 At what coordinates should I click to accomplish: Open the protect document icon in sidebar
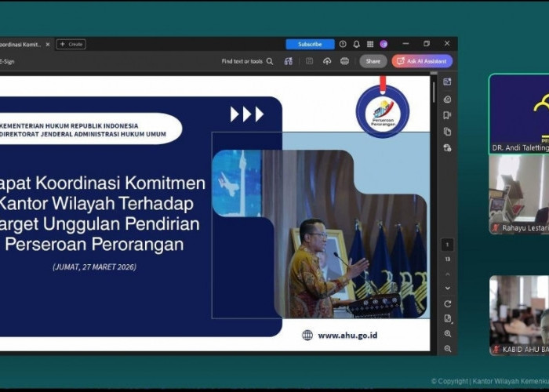pos(447,148)
